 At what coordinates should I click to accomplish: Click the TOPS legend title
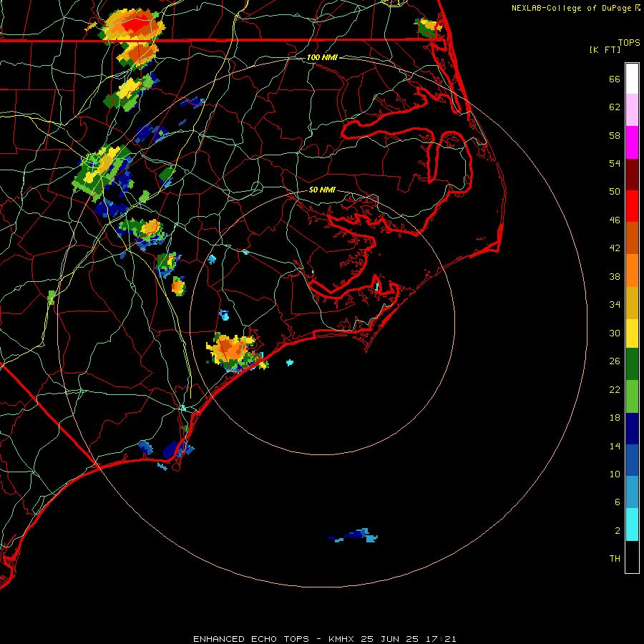629,43
